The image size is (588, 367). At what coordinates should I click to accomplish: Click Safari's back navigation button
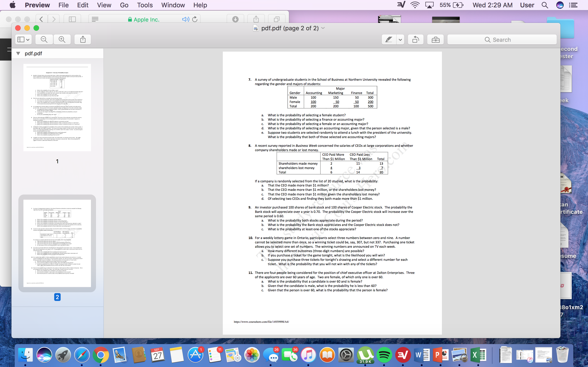coord(41,19)
